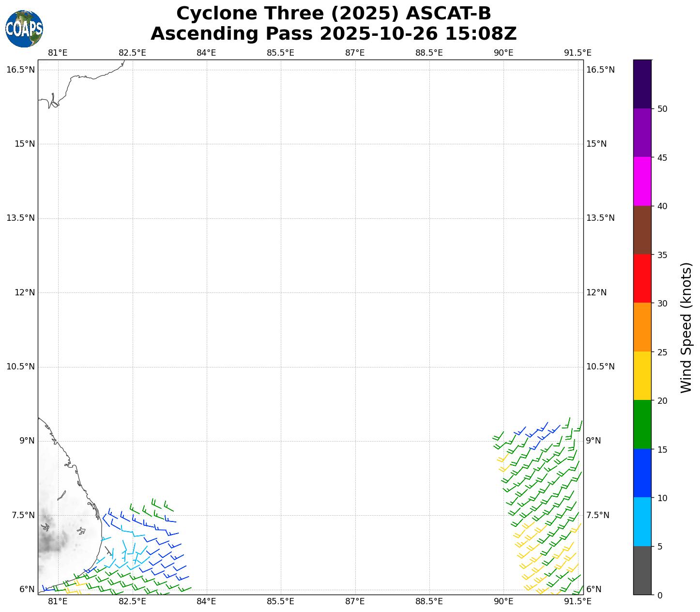Click the 85.5°E label on the top axis

tap(280, 53)
